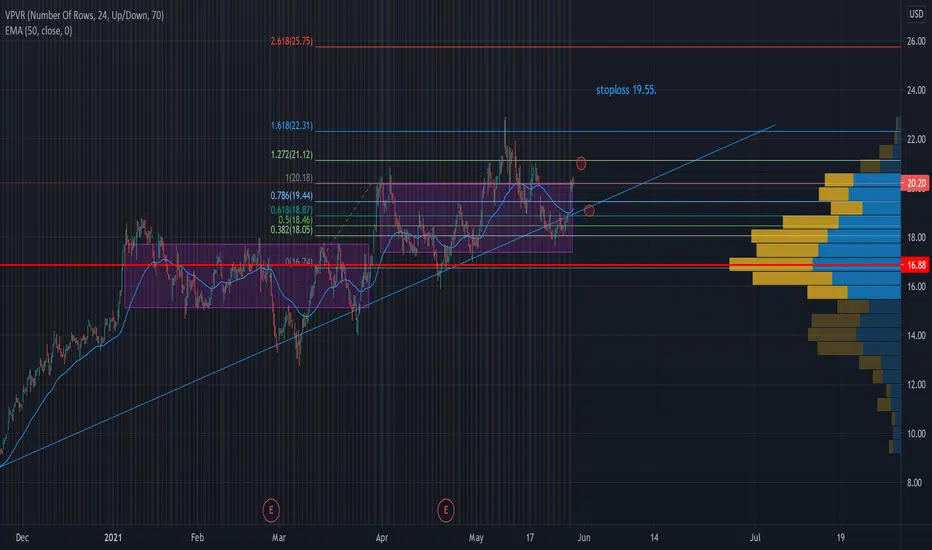Screen dimensions: 932x550
Task: Click the 0.786(19.44) Fibonacci label
Action: click(x=291, y=196)
